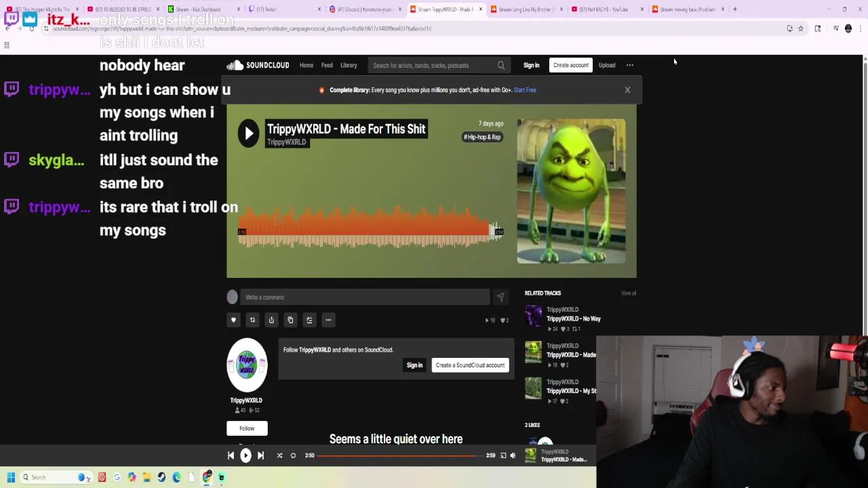Click Create a SoundCloud account button
The height and width of the screenshot is (488, 868).
(470, 365)
